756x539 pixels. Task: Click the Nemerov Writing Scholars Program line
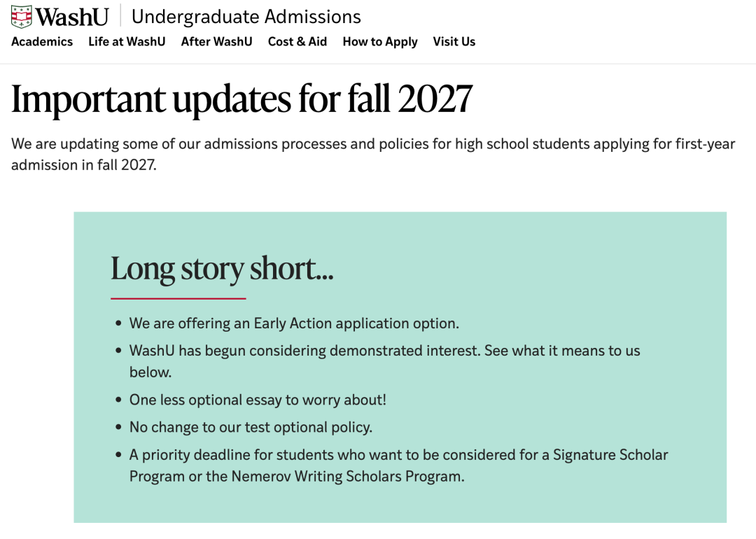point(296,477)
